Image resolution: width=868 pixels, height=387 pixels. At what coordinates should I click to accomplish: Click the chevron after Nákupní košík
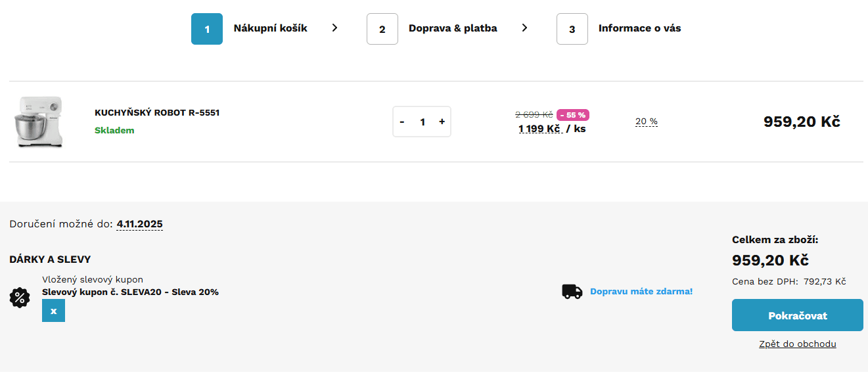pos(335,28)
